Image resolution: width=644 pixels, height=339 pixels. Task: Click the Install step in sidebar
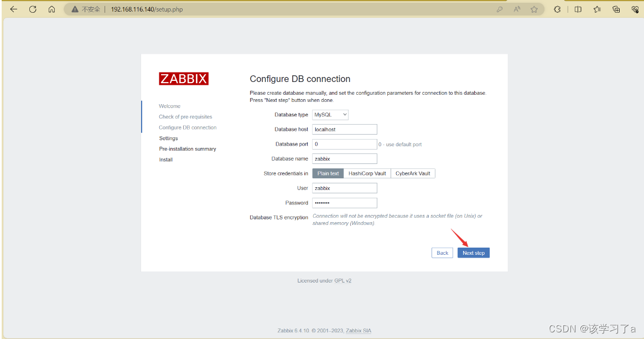pos(166,160)
